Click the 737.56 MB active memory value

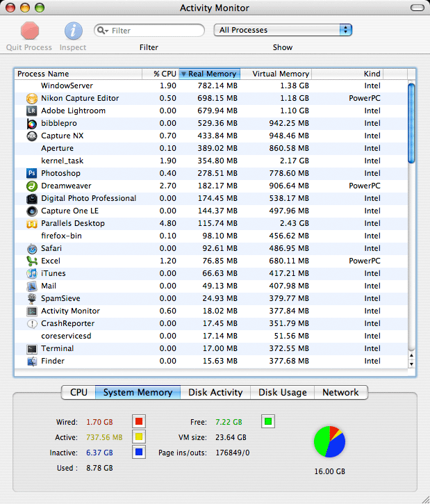pos(104,437)
